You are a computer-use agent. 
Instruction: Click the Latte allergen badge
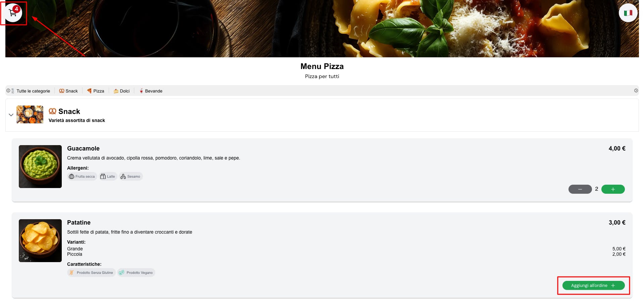tap(108, 176)
